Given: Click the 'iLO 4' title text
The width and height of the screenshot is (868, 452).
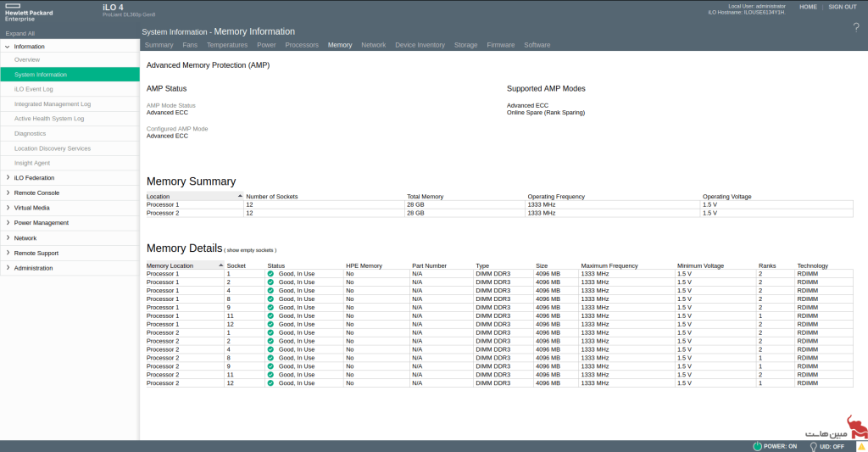Looking at the screenshot, I should (x=113, y=7).
